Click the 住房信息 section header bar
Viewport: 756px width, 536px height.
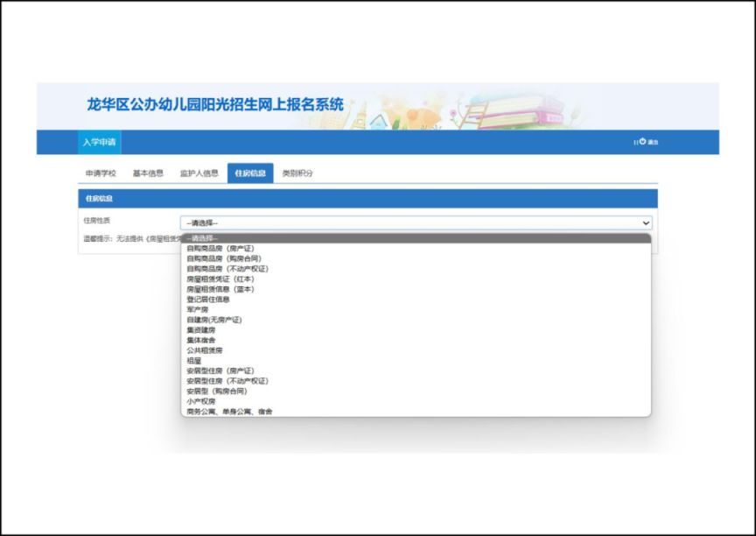click(x=367, y=198)
